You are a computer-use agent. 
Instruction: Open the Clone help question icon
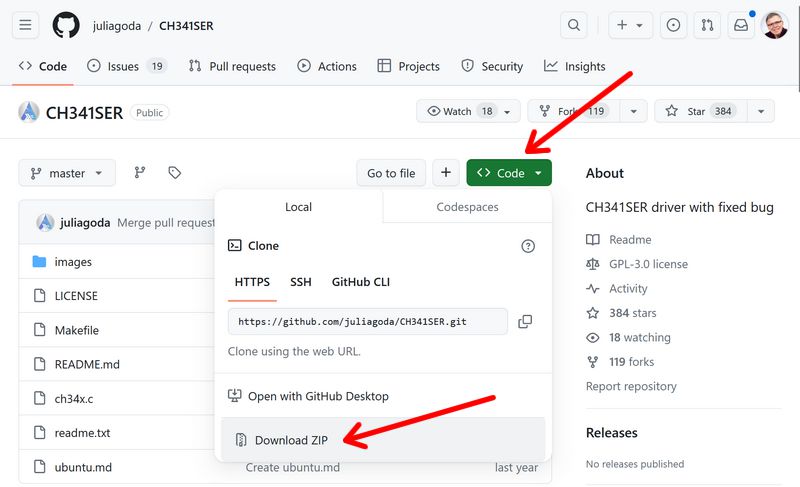pyautogui.click(x=528, y=246)
